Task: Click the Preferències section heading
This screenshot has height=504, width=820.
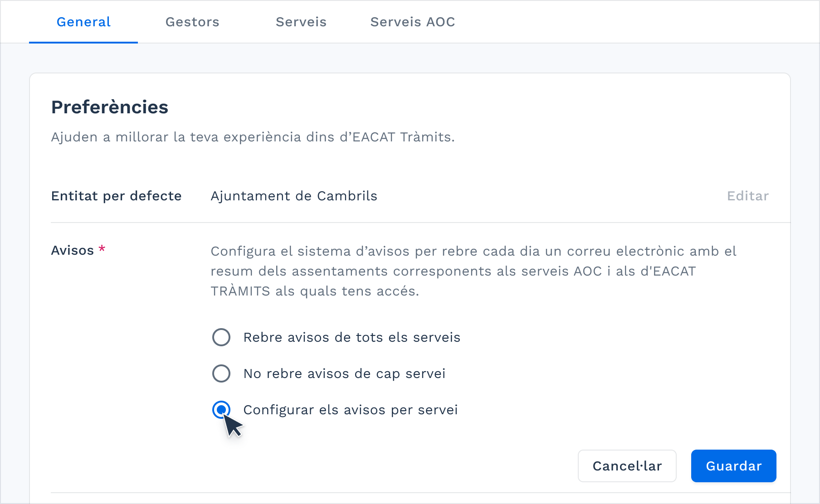Action: tap(109, 107)
